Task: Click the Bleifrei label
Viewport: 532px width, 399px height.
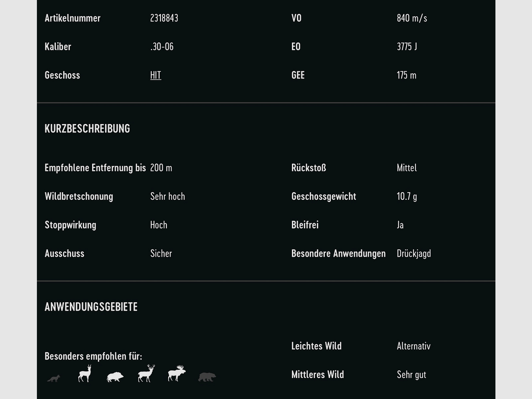Action: tap(305, 225)
